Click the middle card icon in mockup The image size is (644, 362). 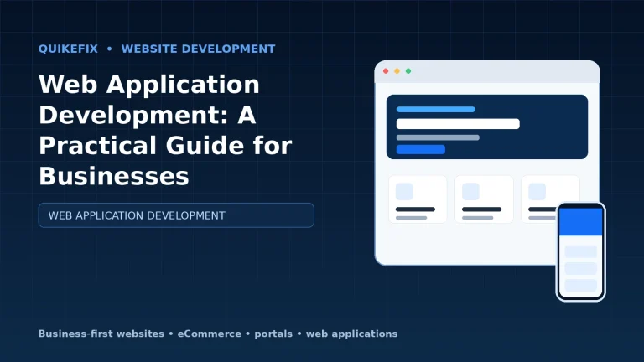(470, 192)
